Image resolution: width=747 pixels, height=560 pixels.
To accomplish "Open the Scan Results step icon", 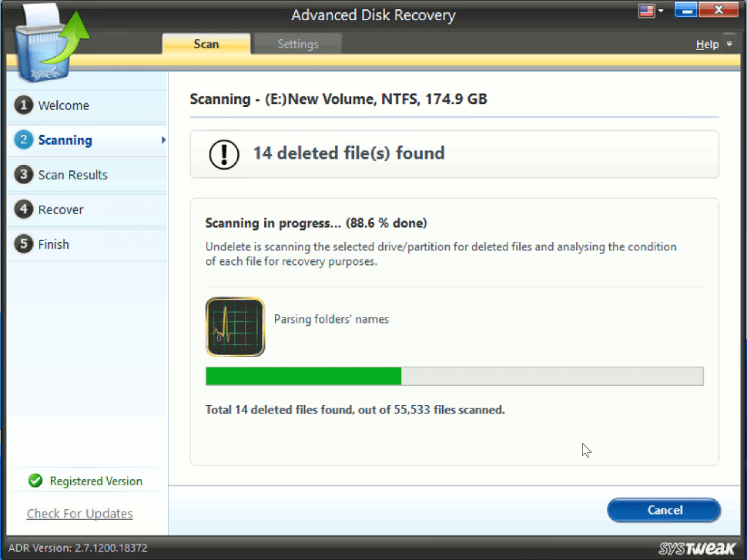I will click(24, 175).
